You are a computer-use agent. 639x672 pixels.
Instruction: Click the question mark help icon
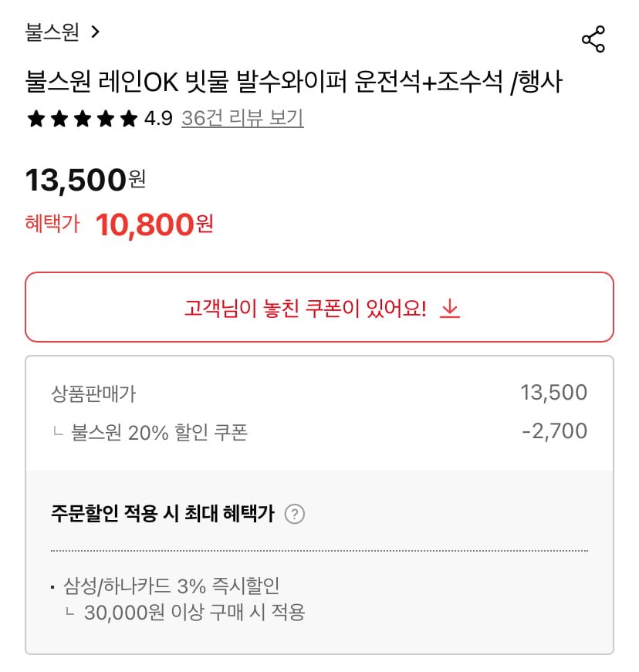[x=294, y=514]
